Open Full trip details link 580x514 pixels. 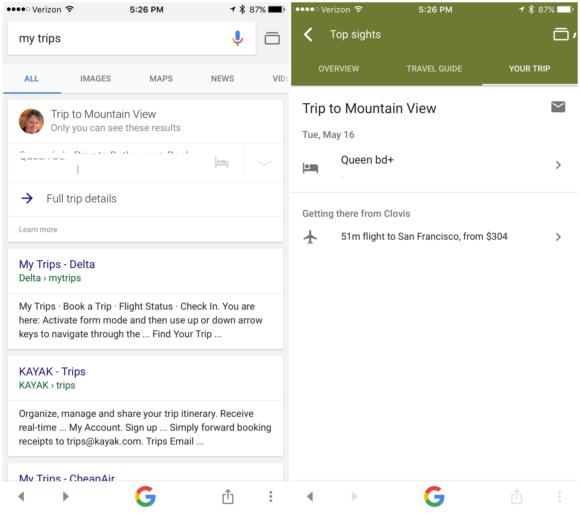[x=81, y=199]
